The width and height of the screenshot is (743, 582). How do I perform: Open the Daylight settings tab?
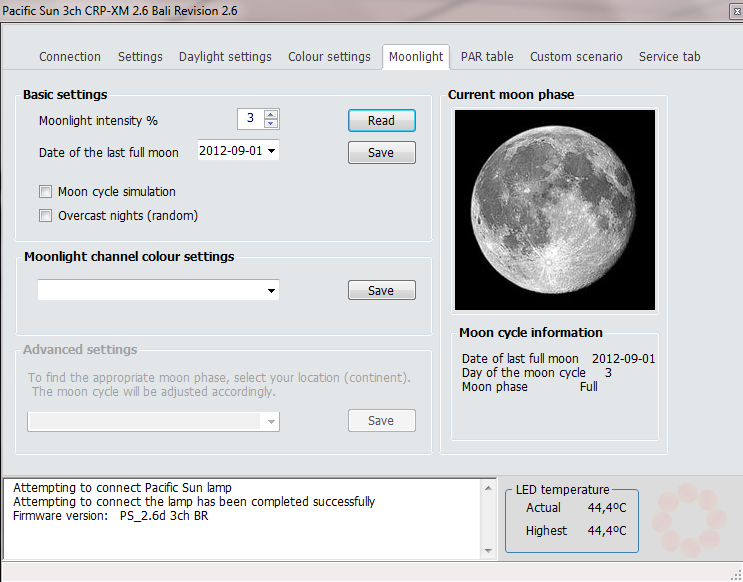[x=225, y=57]
